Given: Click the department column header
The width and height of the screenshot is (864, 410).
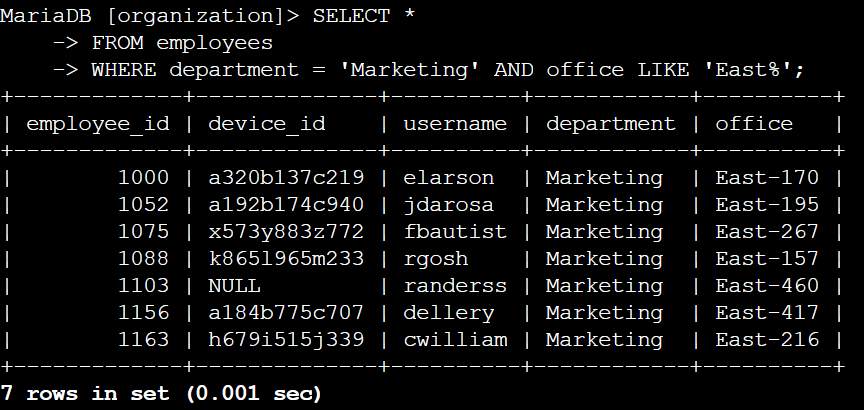Looking at the screenshot, I should [x=610, y=124].
